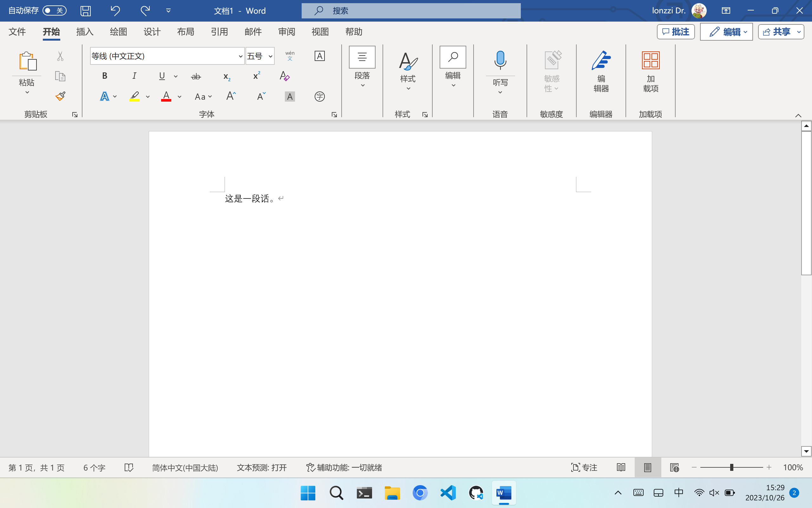Open the 文件 File tab

click(17, 32)
